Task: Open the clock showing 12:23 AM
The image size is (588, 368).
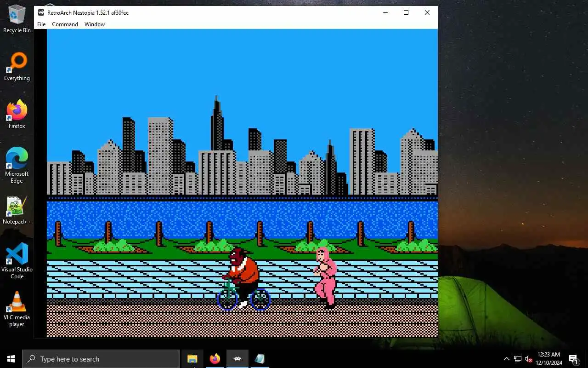Action: tap(548, 359)
